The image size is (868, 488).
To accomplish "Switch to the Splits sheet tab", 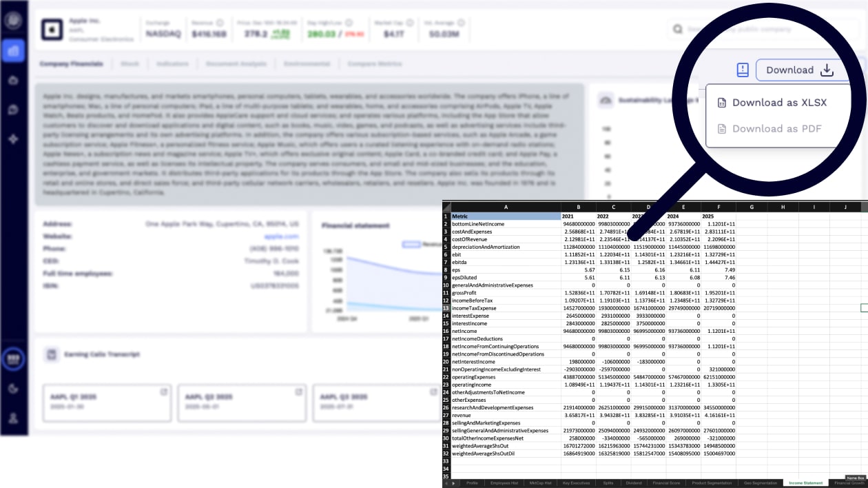I will 608,483.
